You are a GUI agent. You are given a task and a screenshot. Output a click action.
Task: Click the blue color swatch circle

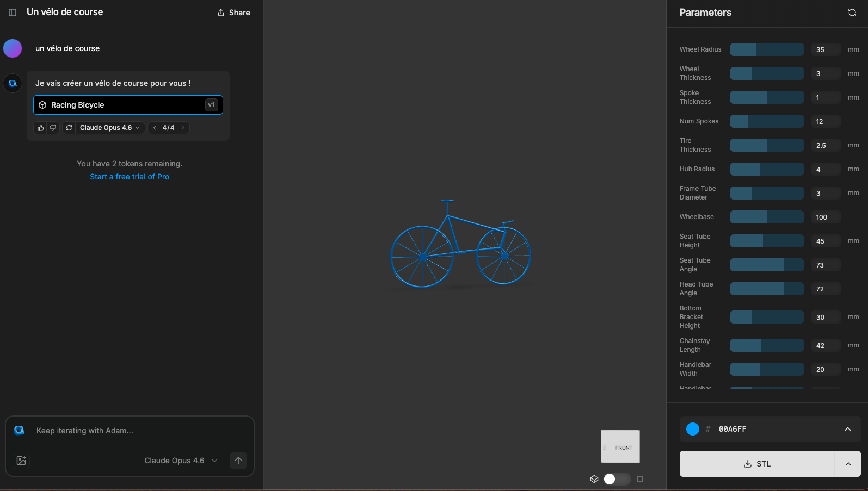(693, 429)
